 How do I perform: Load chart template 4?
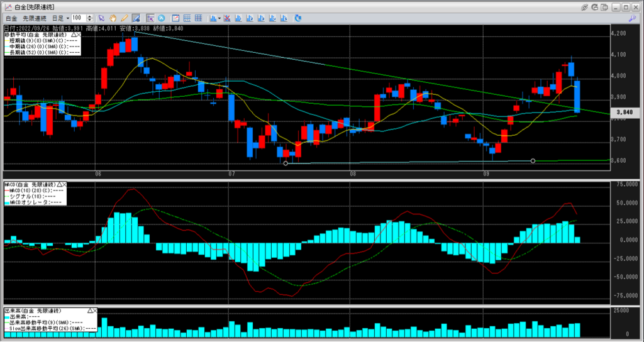pos(273,18)
